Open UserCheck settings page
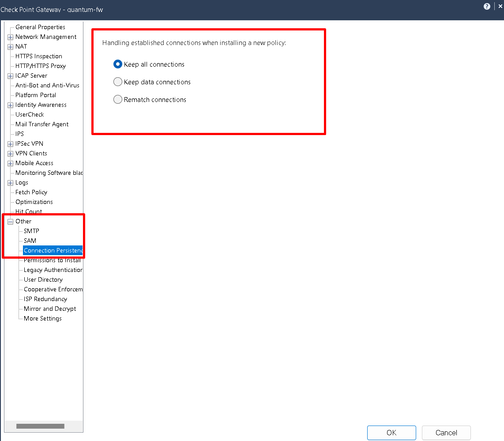This screenshot has height=441, width=504. (x=30, y=114)
